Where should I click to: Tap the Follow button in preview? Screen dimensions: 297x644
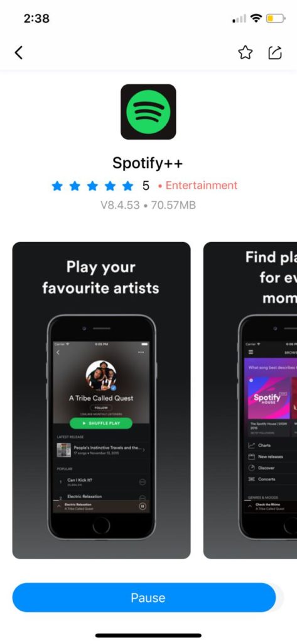tap(101, 408)
